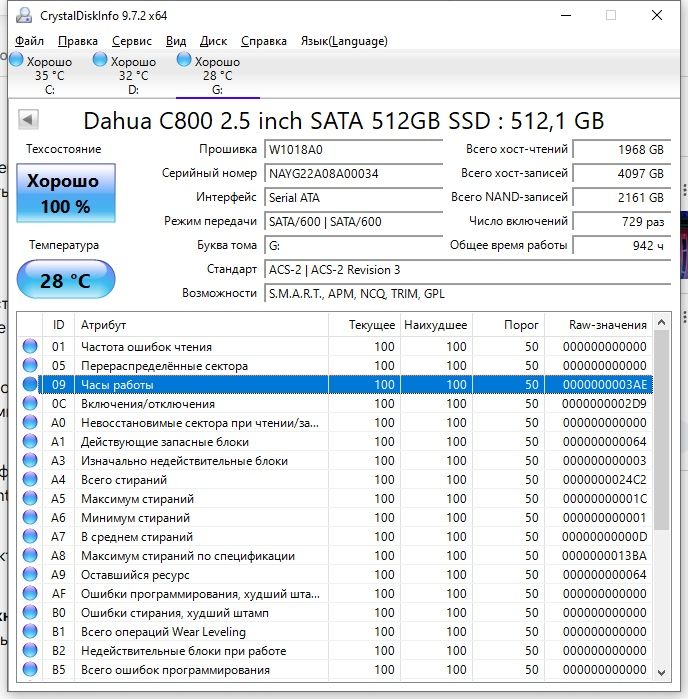688x699 pixels.
Task: Click the Возможности field S.M.A.R.T., APM, NCQ
Action: (467, 294)
